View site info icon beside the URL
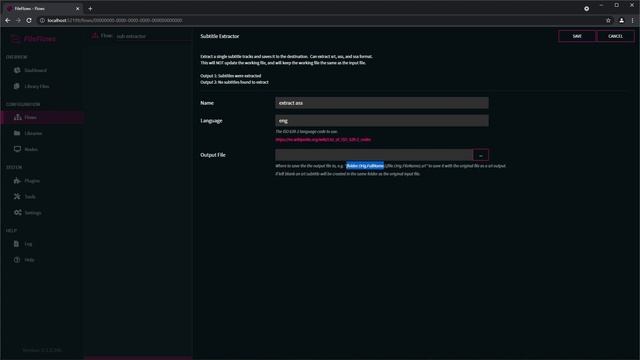640x360 pixels. 42,20
